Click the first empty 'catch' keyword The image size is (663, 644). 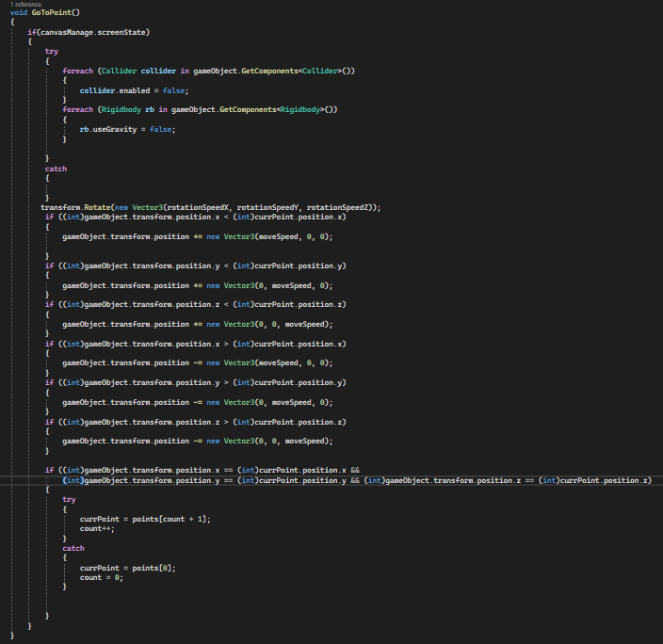point(56,169)
